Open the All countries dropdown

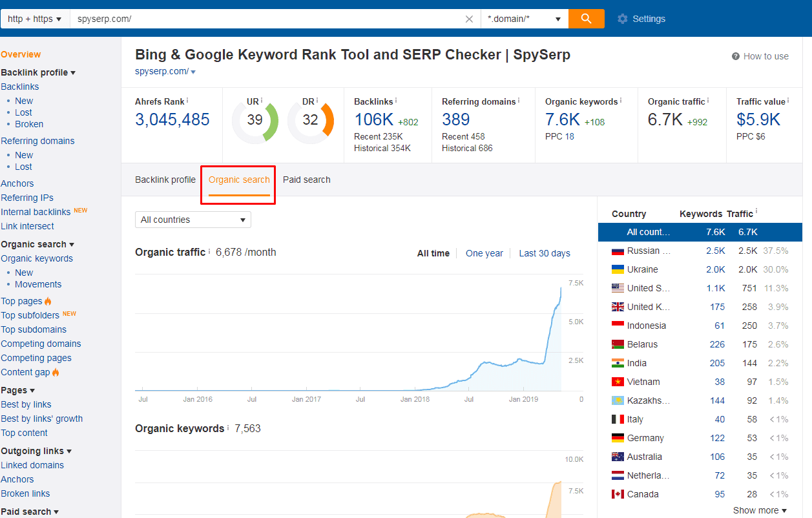tap(193, 220)
